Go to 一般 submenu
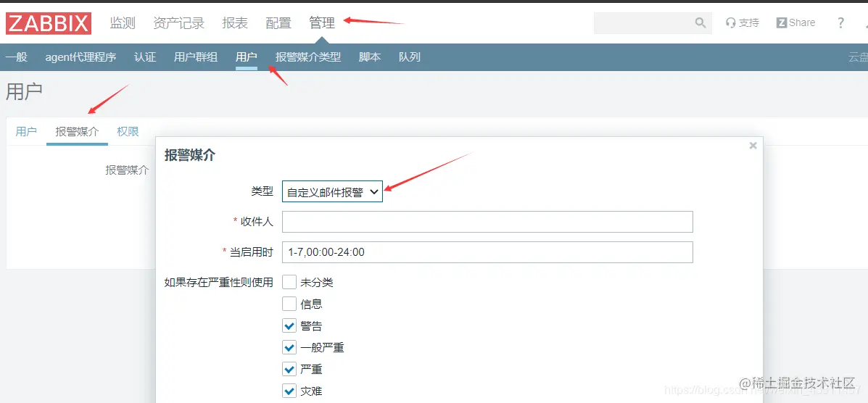868x403 pixels. pos(17,57)
